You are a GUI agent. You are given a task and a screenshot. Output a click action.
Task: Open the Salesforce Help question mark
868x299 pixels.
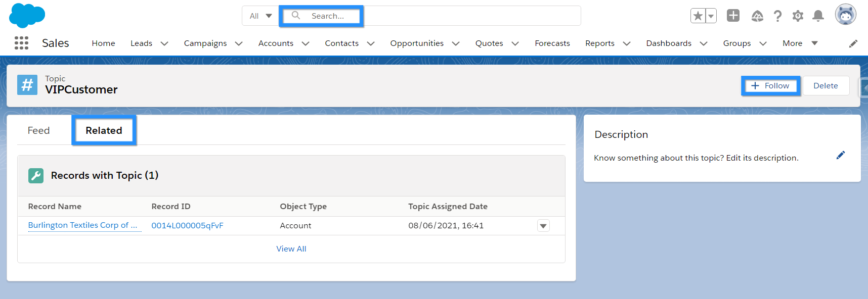click(777, 16)
